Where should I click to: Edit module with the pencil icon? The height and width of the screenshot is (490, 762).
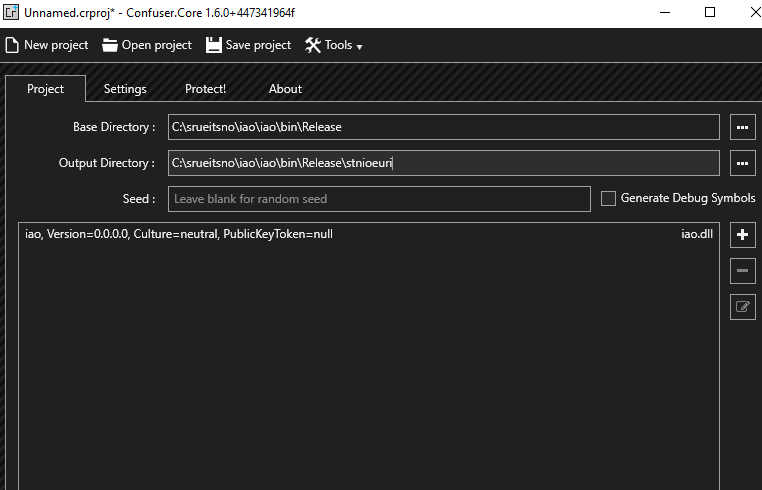[742, 307]
